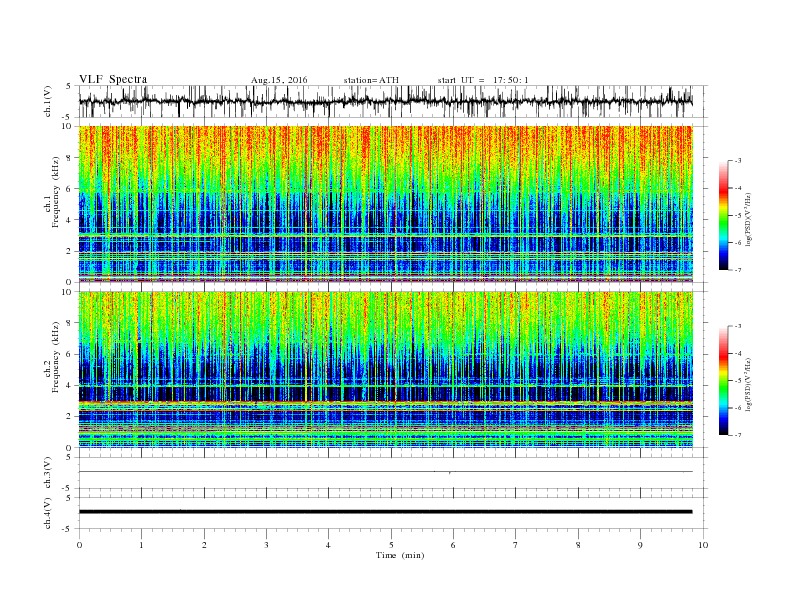Click the "6" minute tick on time axis
The image size is (792, 612).
point(453,545)
